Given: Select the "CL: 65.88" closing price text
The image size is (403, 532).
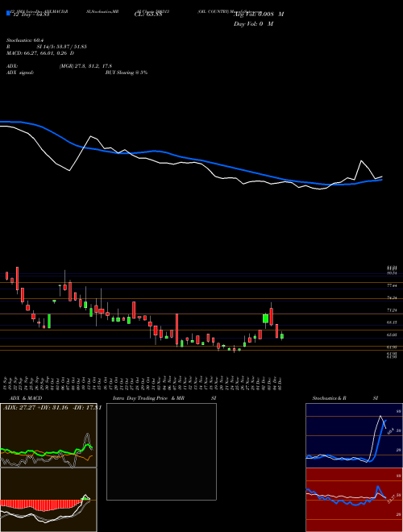Looking at the screenshot, I should pyautogui.click(x=148, y=15).
